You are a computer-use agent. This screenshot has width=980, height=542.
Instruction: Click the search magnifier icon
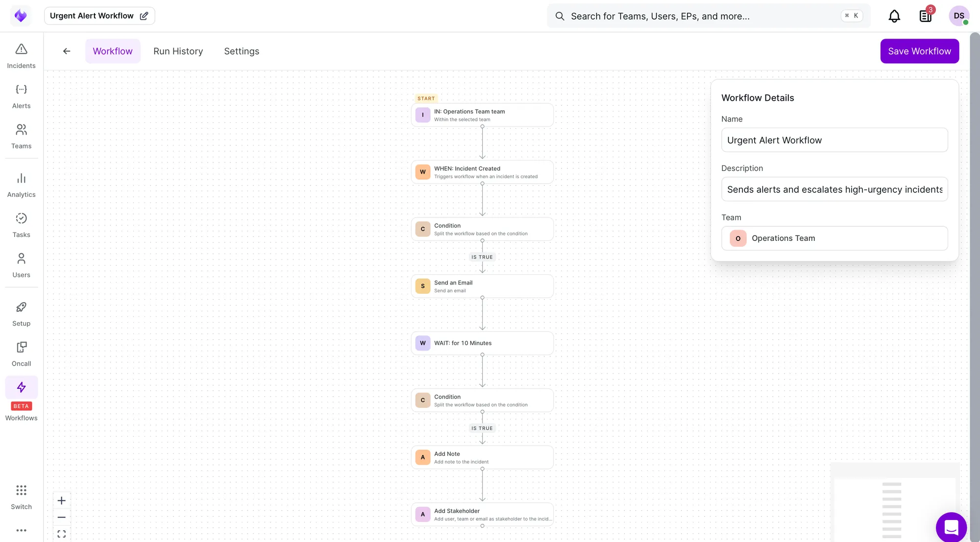560,16
